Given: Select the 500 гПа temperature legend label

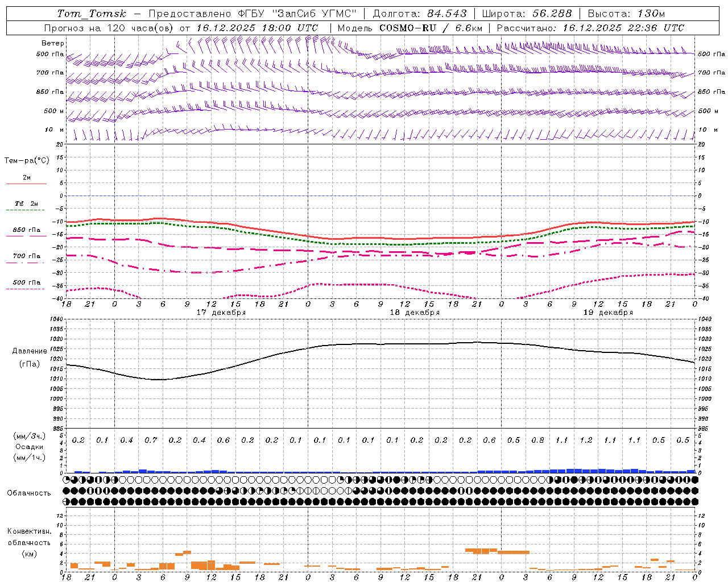Looking at the screenshot, I should click(x=26, y=282).
